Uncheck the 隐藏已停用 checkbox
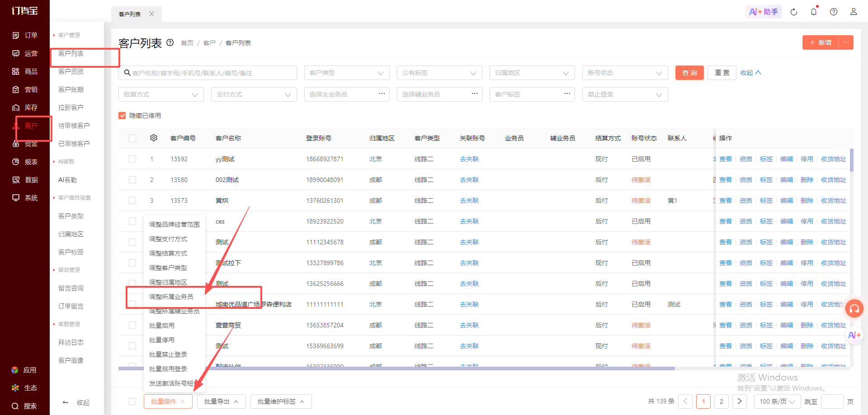This screenshot has width=868, height=415. [x=122, y=116]
